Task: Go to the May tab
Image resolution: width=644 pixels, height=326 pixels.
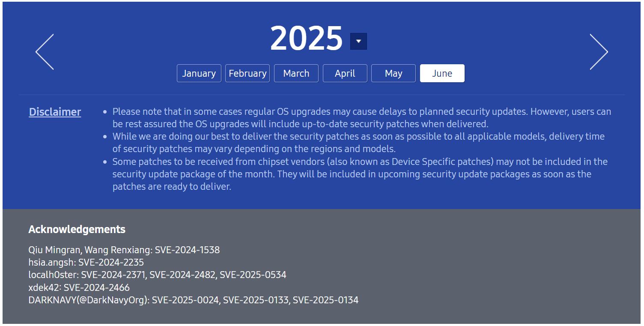Action: click(394, 73)
